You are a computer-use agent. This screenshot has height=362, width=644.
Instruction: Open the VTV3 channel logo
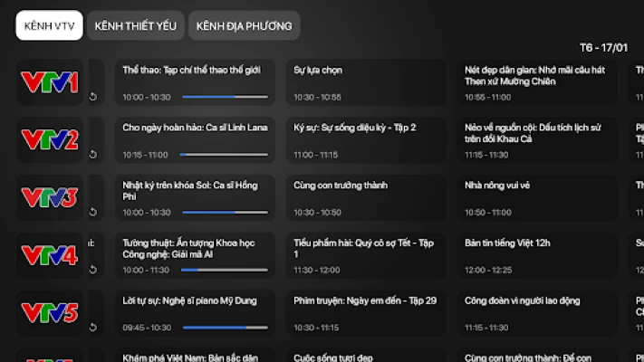click(x=49, y=198)
